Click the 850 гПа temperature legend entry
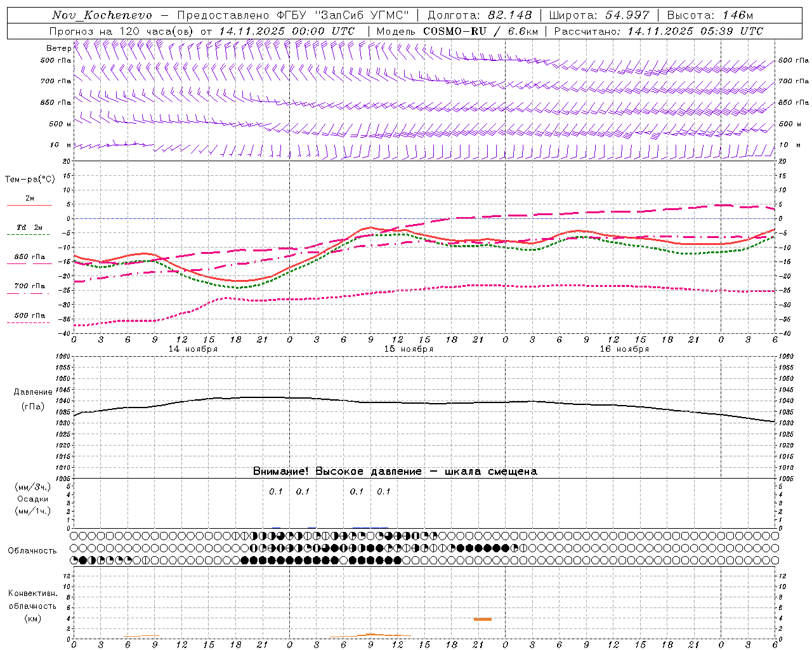 (29, 257)
